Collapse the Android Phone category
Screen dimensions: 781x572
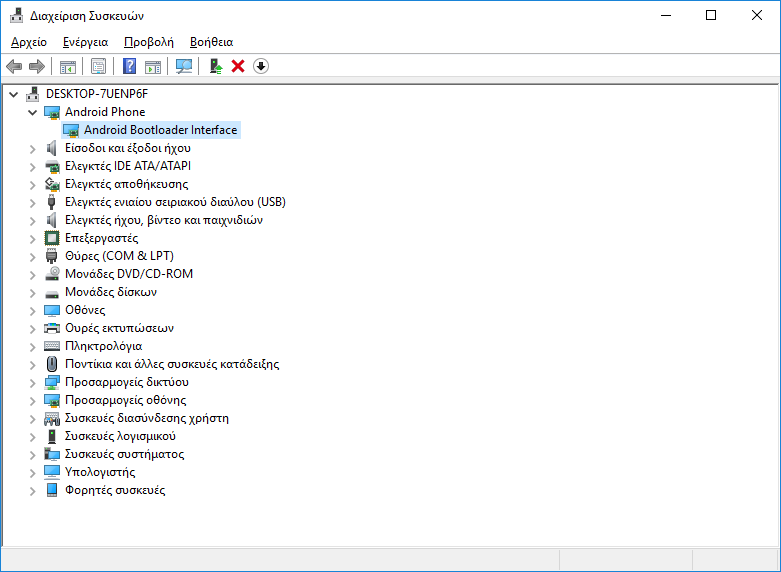coord(33,112)
